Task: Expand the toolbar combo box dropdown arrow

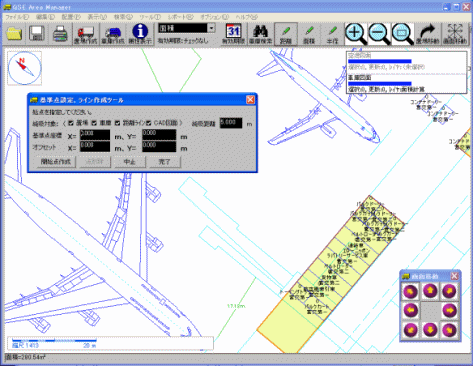Action: 211,28
